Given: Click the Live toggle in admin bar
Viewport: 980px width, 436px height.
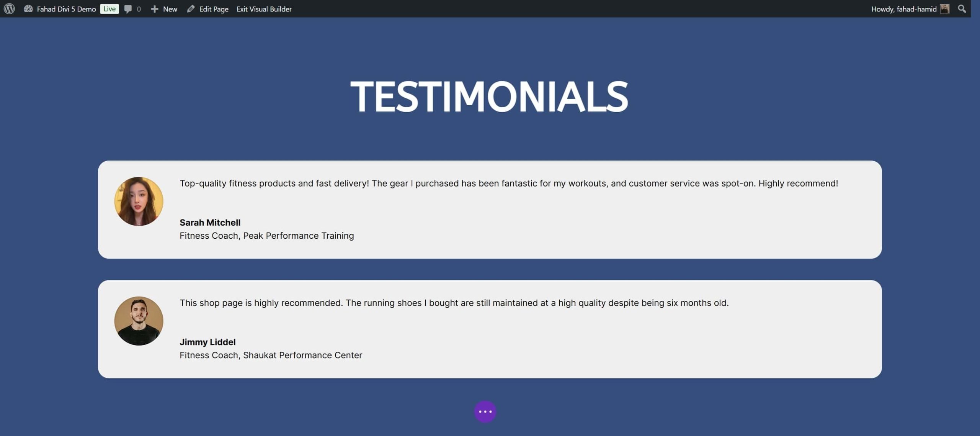Looking at the screenshot, I should tap(109, 8).
